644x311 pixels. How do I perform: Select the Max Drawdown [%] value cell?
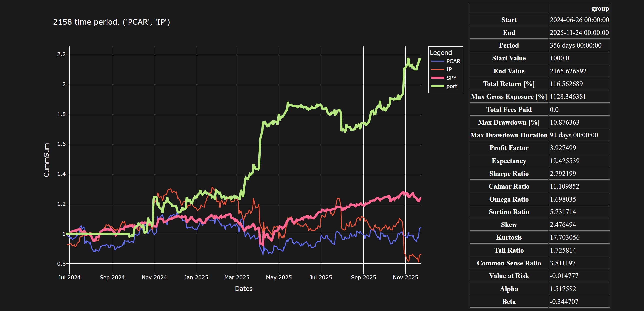[564, 122]
